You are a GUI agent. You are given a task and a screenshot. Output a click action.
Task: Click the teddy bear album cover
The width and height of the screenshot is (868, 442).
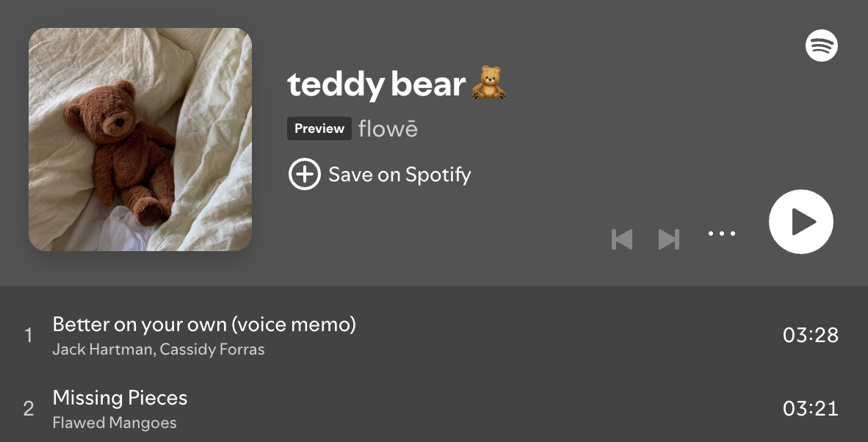click(x=140, y=140)
